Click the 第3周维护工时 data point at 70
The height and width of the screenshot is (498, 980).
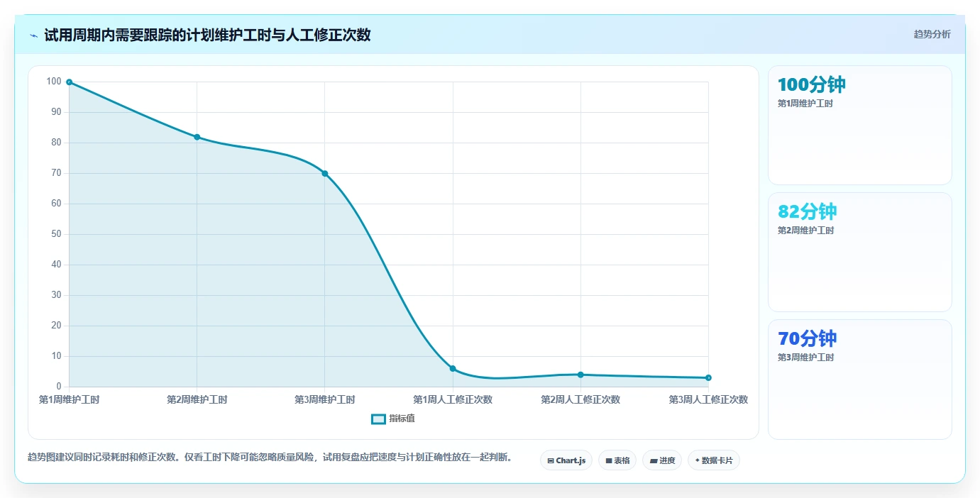(x=325, y=173)
